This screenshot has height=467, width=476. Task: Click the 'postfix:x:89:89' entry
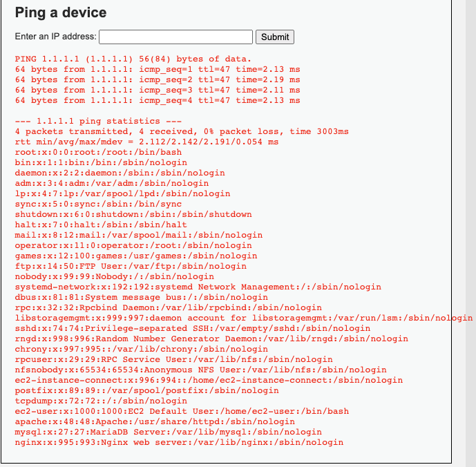[146, 390]
